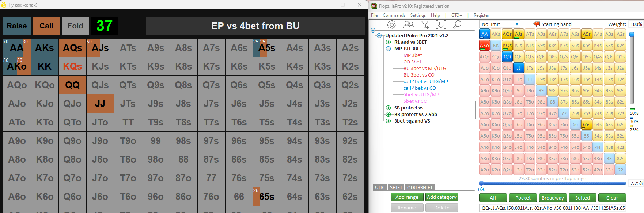Screen dimensions: 644x213
Task: Select the MP 3bet range
Action: pyautogui.click(x=413, y=55)
